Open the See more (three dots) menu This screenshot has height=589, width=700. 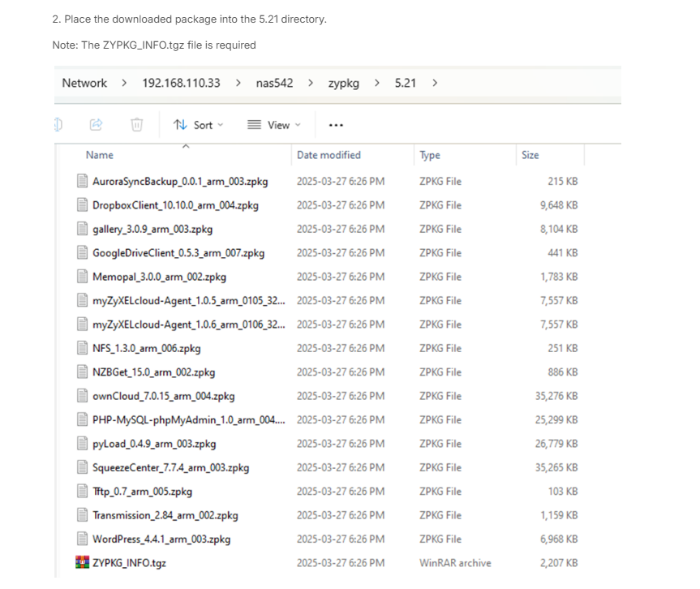[336, 125]
